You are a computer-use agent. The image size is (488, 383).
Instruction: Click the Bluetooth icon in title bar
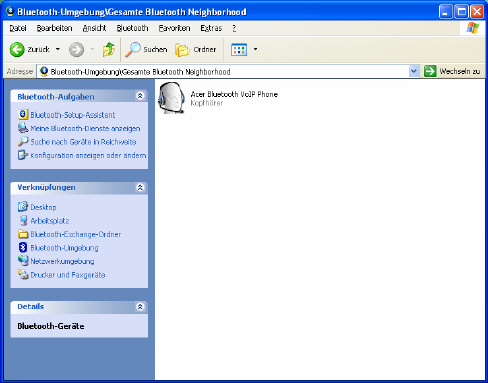coord(10,12)
